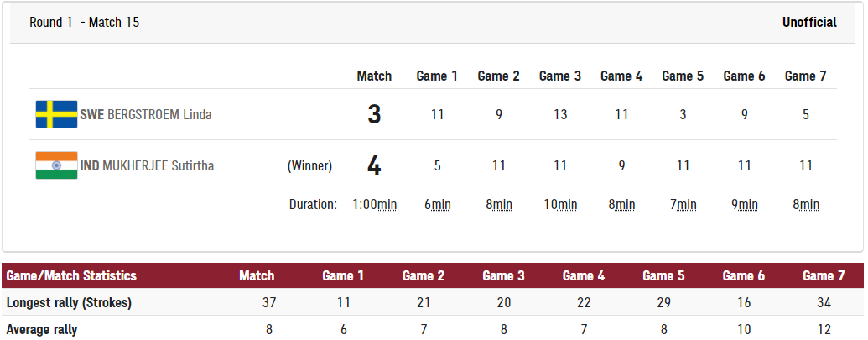Click the Game 3 scoreboard column header
The image size is (868, 340).
pos(560,76)
